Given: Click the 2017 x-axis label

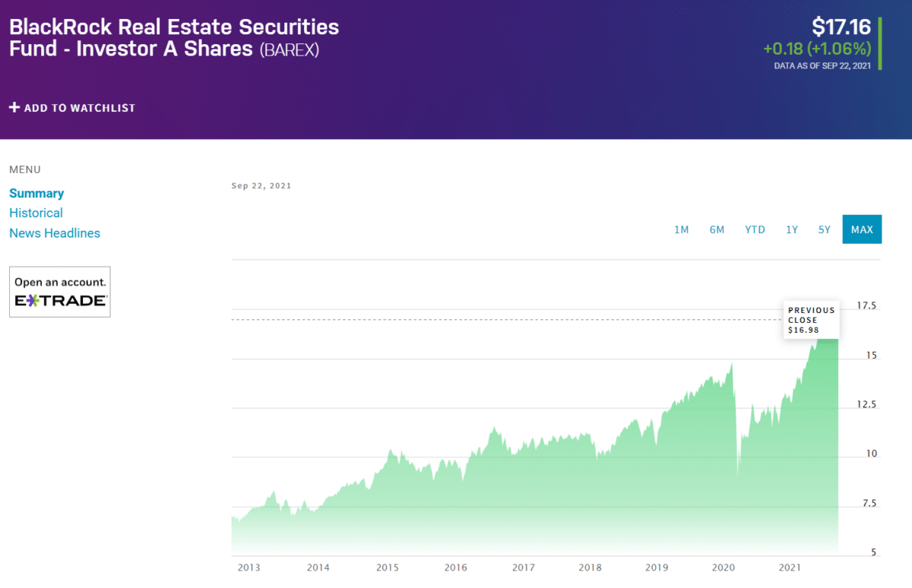Looking at the screenshot, I should click(523, 567).
